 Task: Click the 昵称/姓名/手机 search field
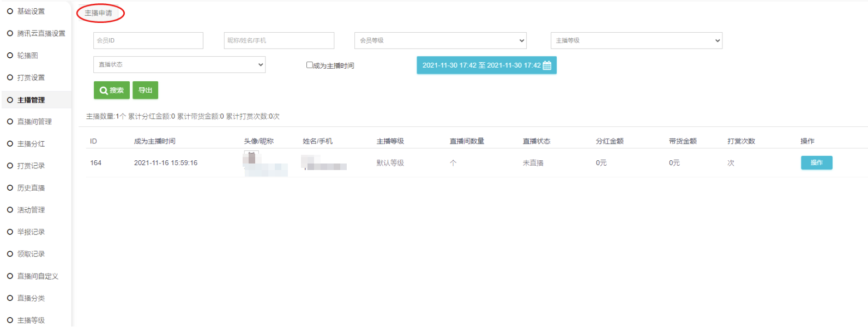point(279,40)
